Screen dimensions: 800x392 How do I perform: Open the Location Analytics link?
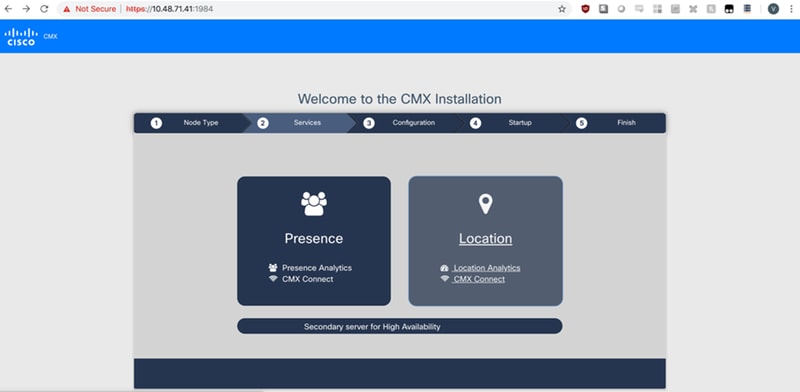click(x=487, y=268)
